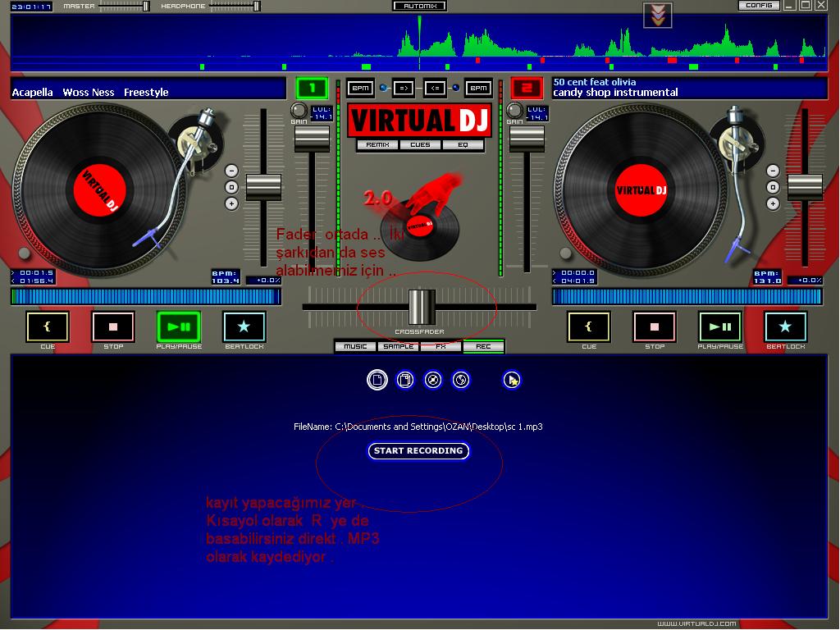Viewport: 840px width, 630px height.
Task: Click the plus pitch button on deck 2
Action: (773, 203)
